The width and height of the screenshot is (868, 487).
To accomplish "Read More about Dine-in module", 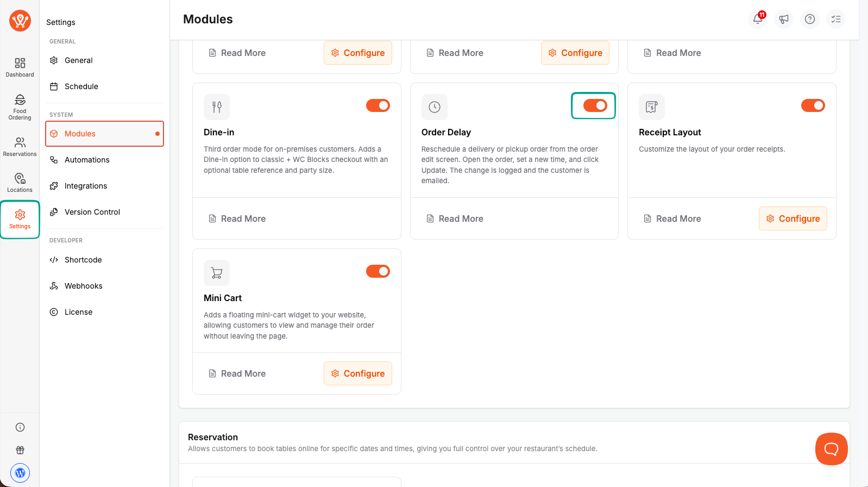I will tap(237, 218).
